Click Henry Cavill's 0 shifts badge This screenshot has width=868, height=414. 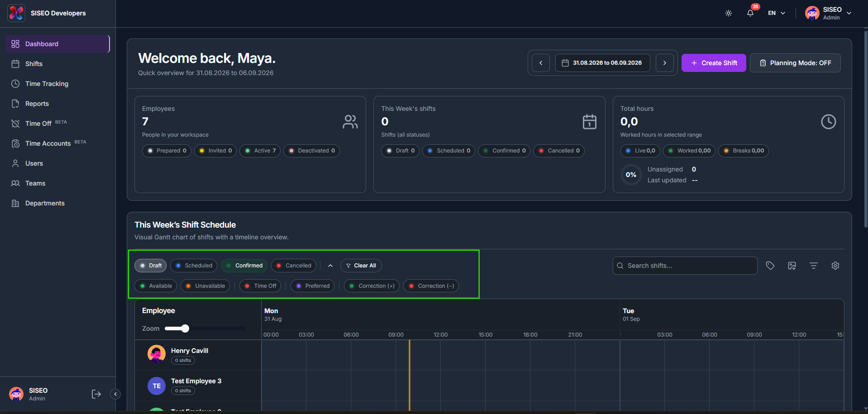(x=183, y=361)
